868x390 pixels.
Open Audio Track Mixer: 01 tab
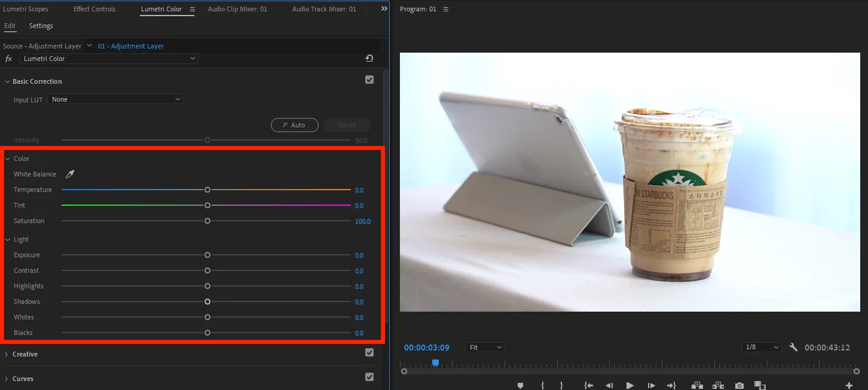pos(324,9)
